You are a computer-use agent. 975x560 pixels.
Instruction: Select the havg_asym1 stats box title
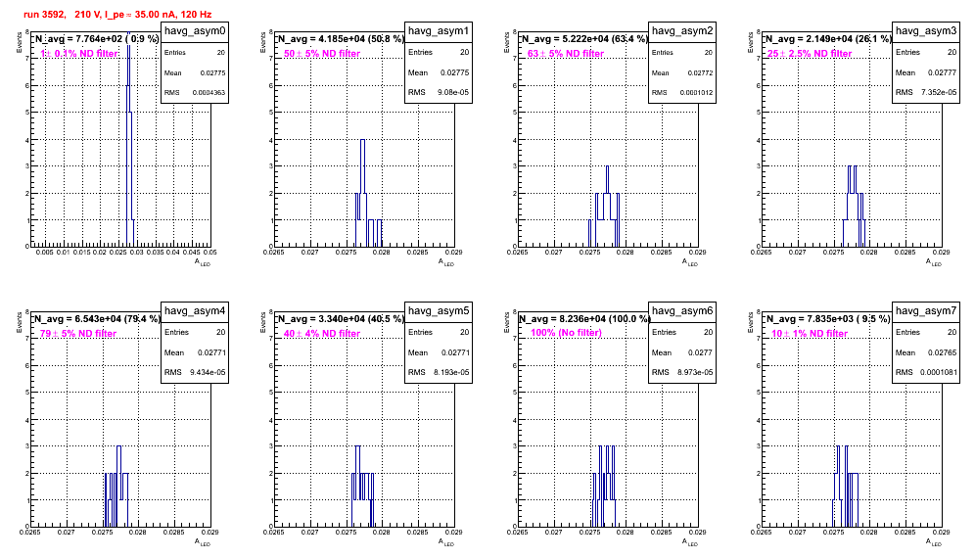(x=439, y=31)
